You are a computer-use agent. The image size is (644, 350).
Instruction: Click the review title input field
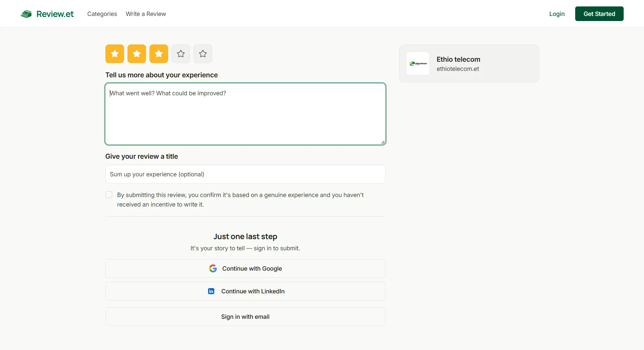coord(245,174)
